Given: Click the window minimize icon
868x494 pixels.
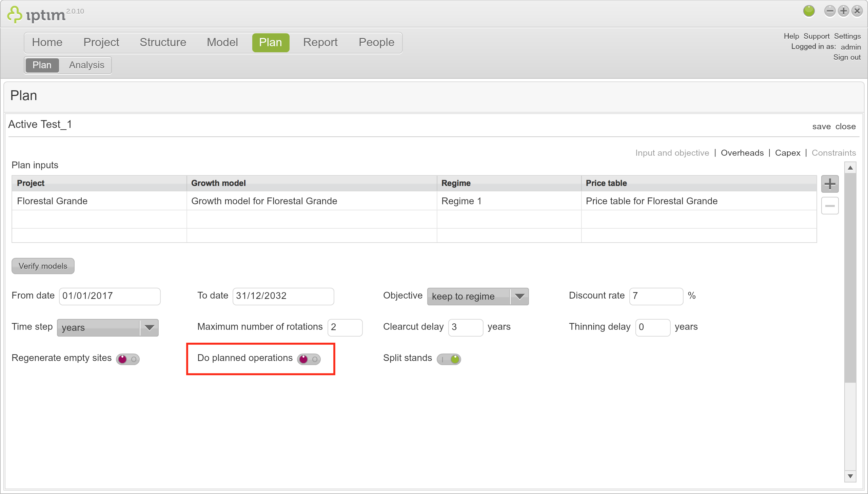Looking at the screenshot, I should coord(830,11).
